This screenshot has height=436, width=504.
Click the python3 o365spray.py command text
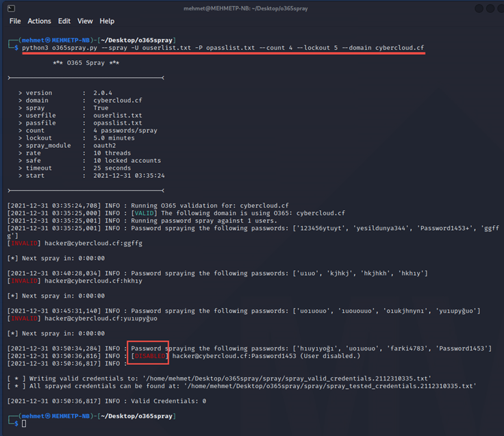coord(223,48)
